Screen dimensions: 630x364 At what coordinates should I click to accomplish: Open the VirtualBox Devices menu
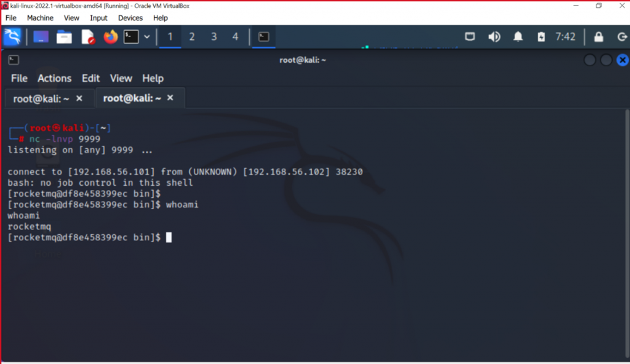(130, 18)
